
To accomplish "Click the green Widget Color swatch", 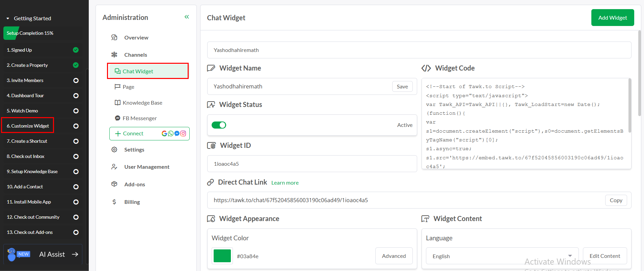I will tap(222, 256).
